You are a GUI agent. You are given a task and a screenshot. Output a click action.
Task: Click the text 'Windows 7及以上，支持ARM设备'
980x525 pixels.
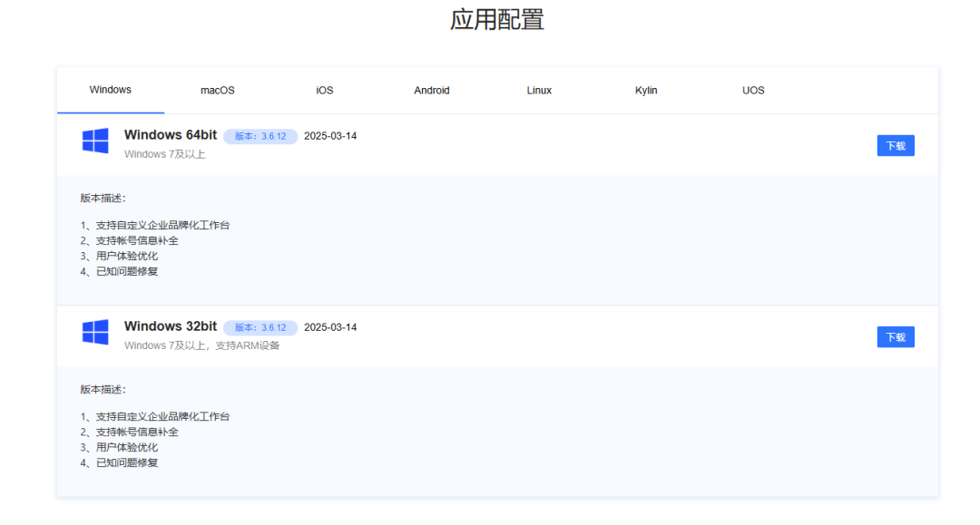pos(201,345)
